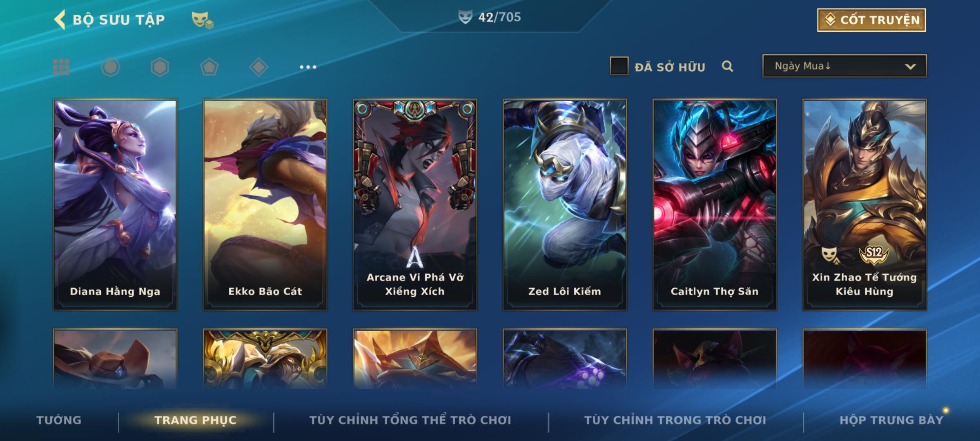Viewport: 980px width, 441px height.
Task: Click the magnifying glass search icon
Action: [x=727, y=66]
